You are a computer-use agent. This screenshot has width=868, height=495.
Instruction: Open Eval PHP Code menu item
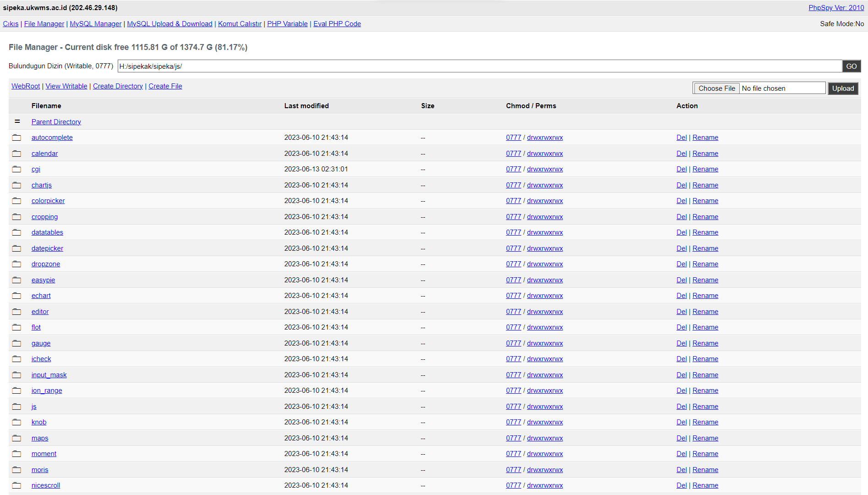coord(337,24)
